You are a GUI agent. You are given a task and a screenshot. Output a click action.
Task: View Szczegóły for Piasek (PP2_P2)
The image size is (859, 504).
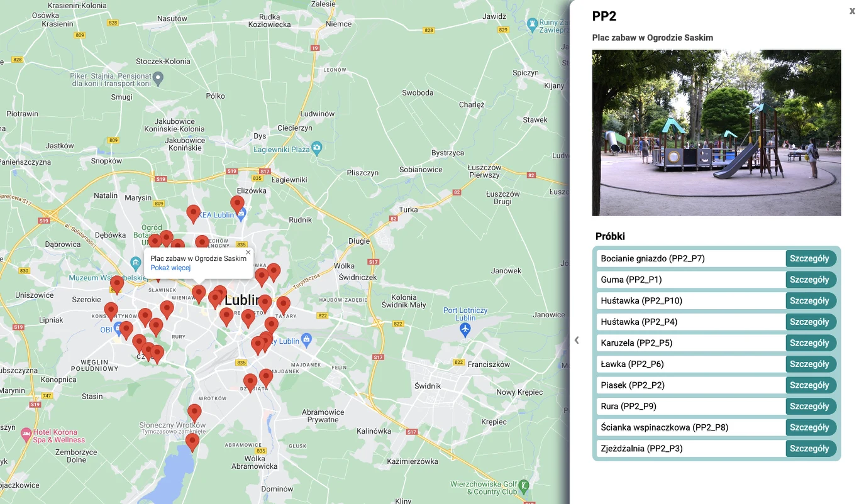[810, 385]
